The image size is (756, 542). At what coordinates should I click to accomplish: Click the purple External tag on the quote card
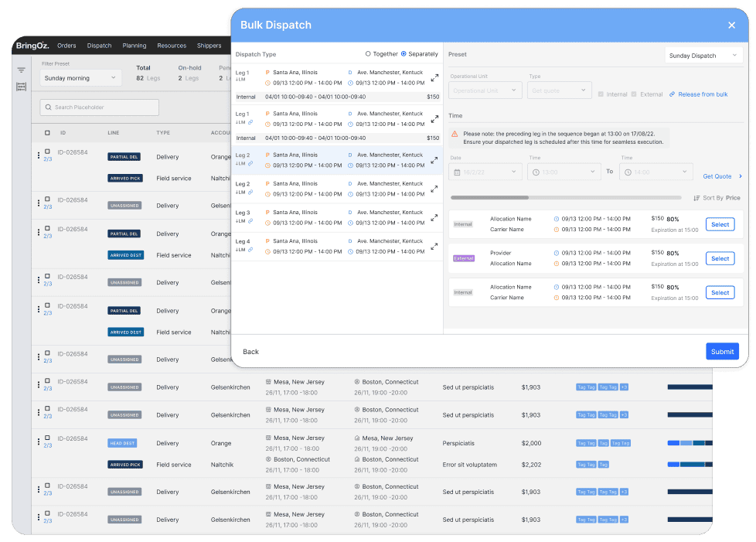click(x=464, y=258)
